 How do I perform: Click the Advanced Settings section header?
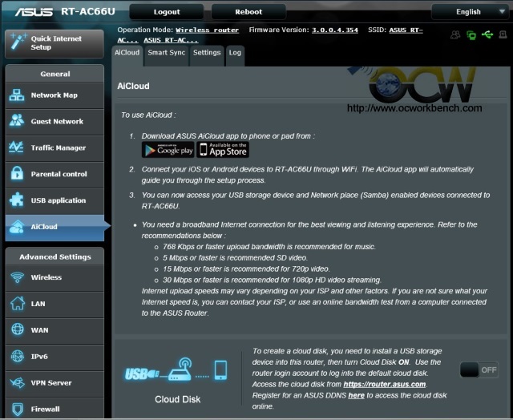(x=55, y=256)
